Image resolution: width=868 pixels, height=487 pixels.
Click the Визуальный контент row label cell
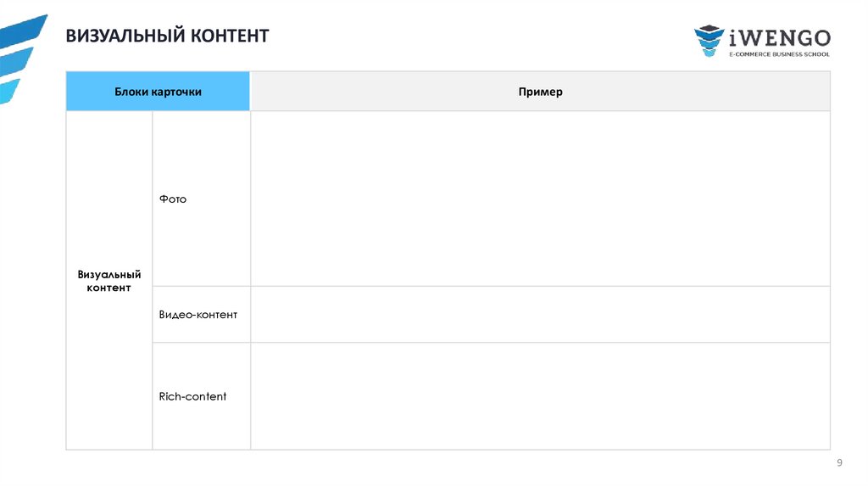point(108,281)
